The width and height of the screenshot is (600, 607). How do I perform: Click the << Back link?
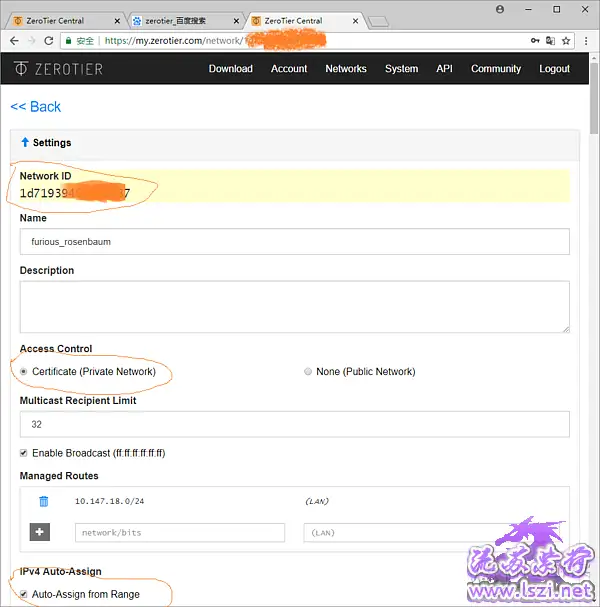coord(36,106)
